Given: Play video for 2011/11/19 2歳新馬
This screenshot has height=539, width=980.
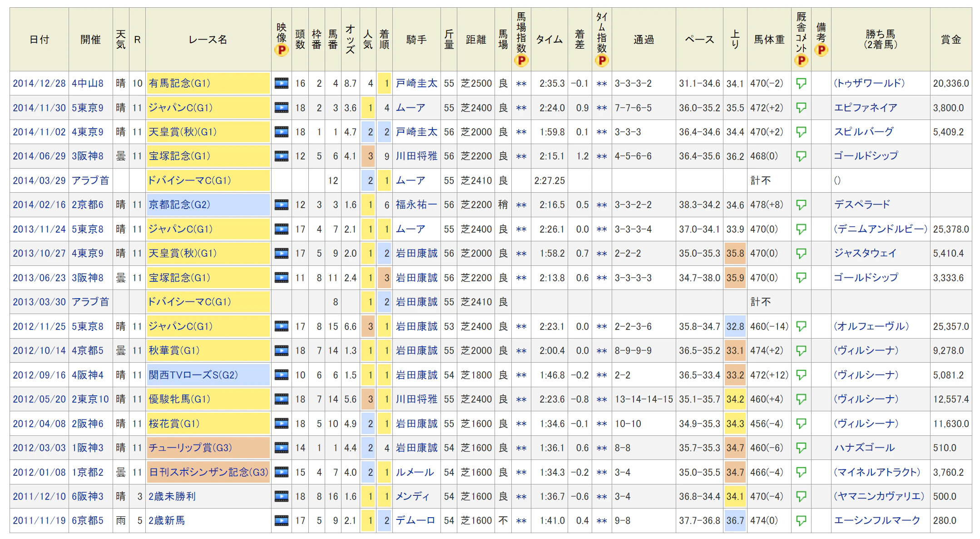Looking at the screenshot, I should [x=282, y=521].
